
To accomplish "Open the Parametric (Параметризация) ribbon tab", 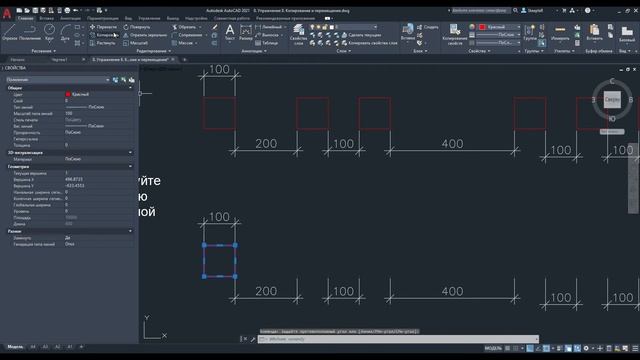I will tap(103, 18).
